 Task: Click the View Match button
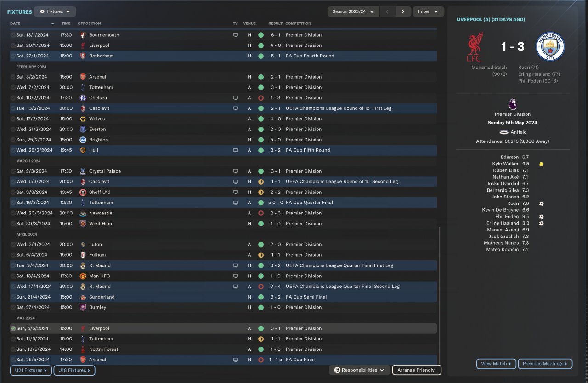pyautogui.click(x=496, y=364)
